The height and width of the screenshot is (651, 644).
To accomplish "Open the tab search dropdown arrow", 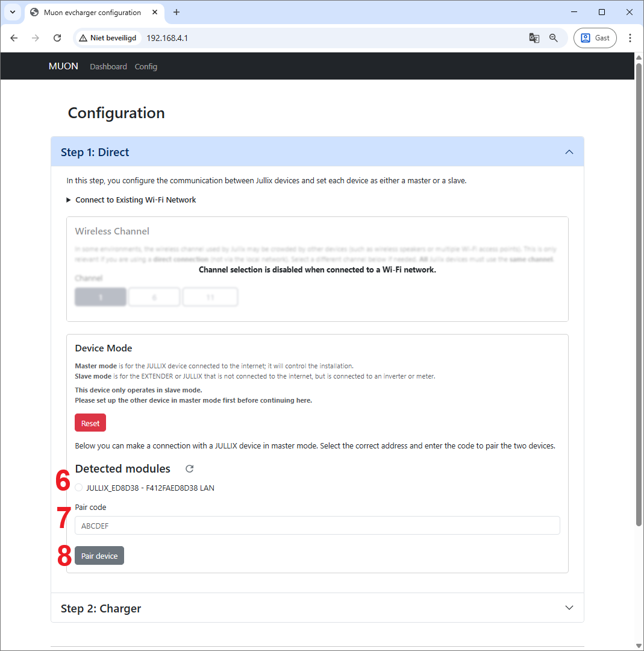I will click(x=12, y=12).
